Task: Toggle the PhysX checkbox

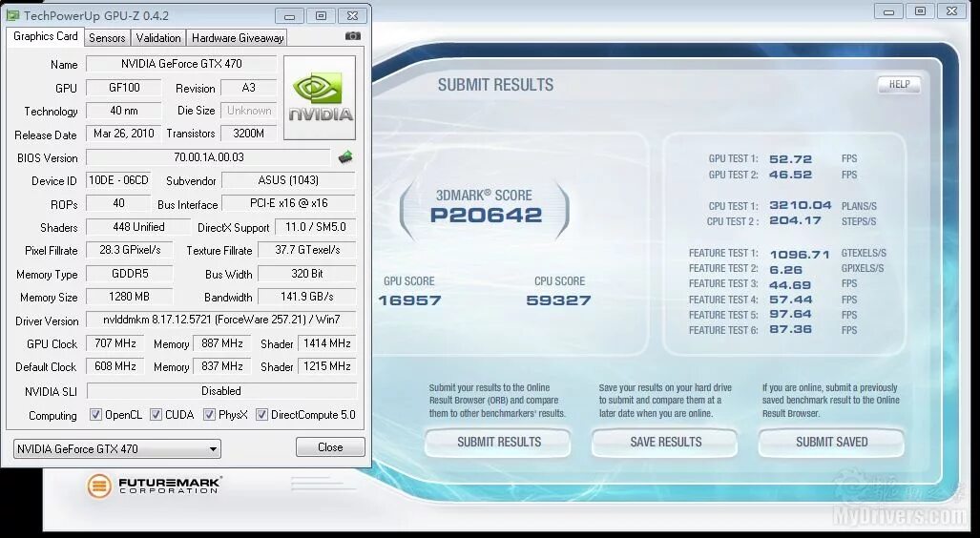Action: point(209,414)
